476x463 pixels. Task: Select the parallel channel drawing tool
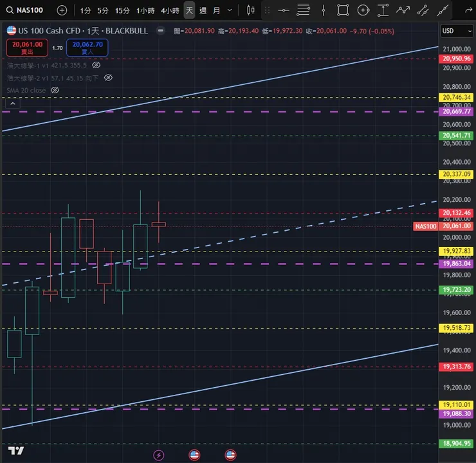[423, 10]
